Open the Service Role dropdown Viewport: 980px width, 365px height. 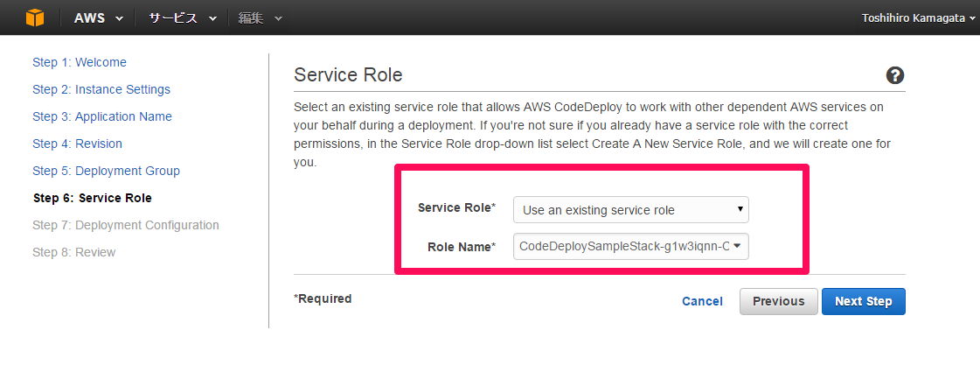pos(630,210)
